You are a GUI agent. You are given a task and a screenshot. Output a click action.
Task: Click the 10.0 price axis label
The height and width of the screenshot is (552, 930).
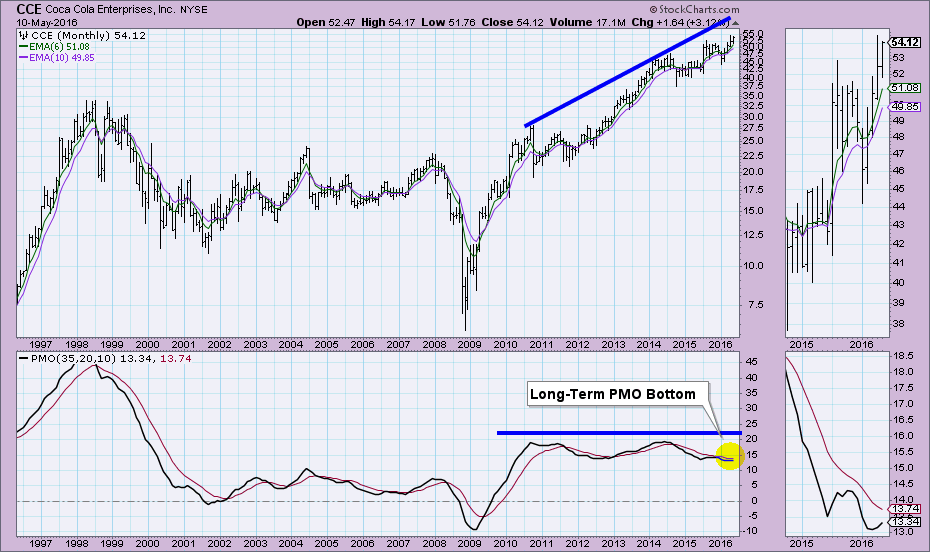point(754,266)
